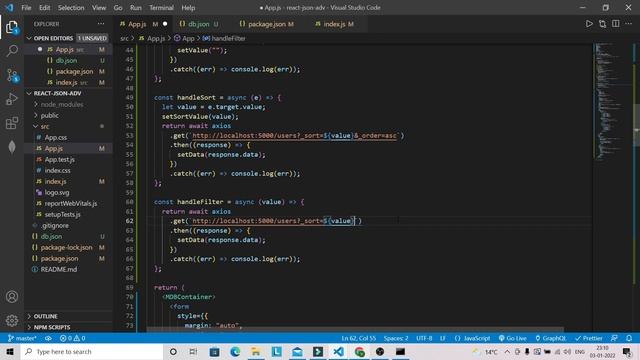Show hidden system tray icons
The image size is (640, 360).
(507, 351)
